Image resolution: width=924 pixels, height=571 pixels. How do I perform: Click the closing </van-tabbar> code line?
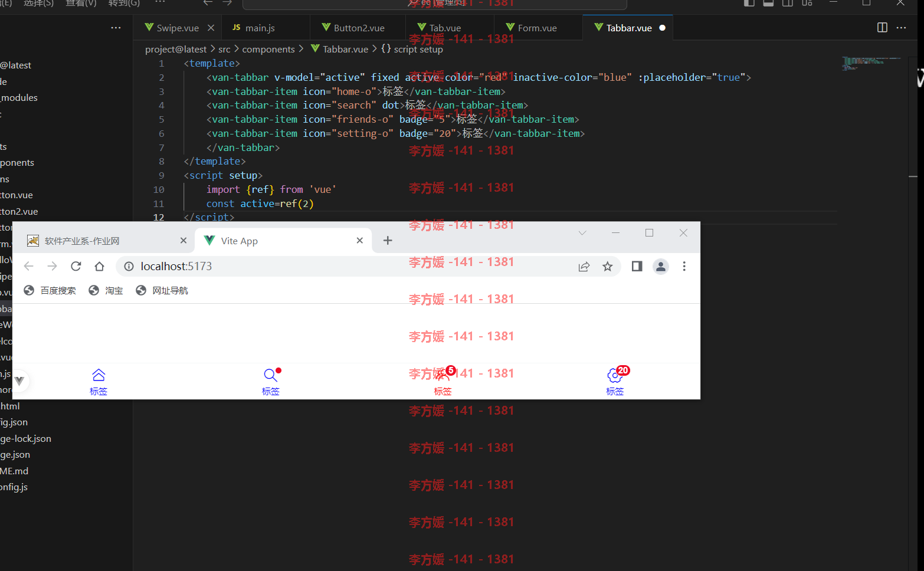(x=243, y=147)
